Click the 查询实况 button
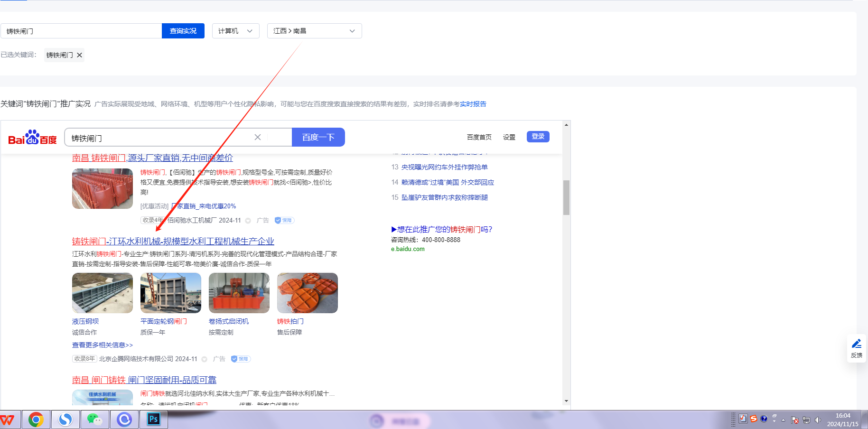The height and width of the screenshot is (429, 868). pyautogui.click(x=183, y=31)
